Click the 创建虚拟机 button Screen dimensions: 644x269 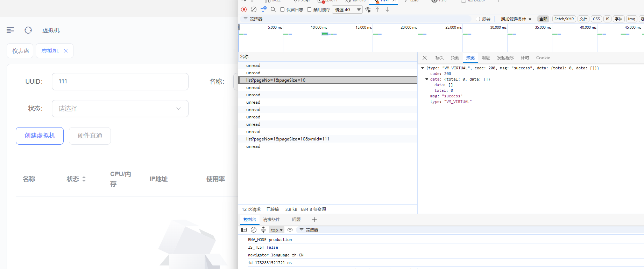(40, 136)
